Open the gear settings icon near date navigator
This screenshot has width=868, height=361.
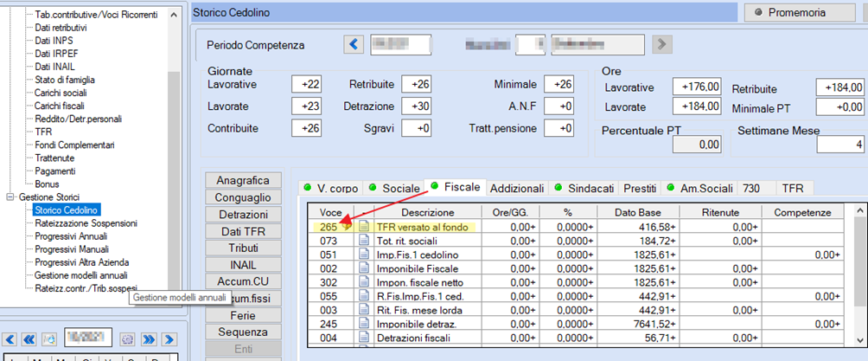128,338
